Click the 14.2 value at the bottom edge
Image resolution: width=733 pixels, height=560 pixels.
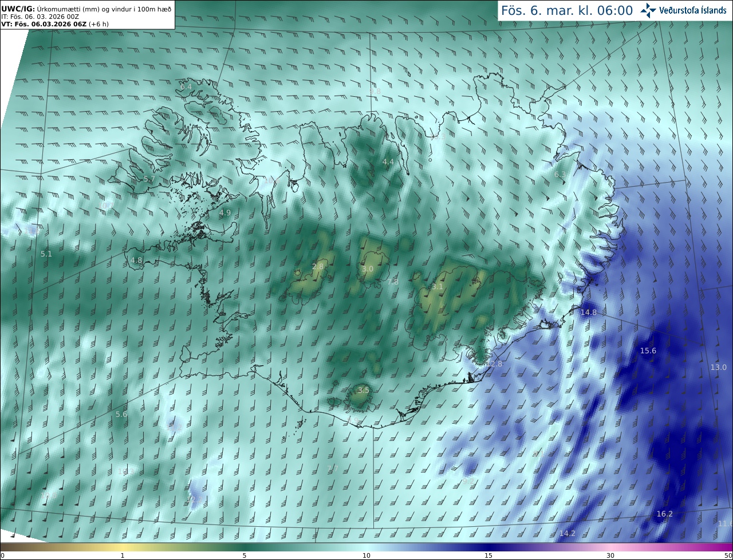pyautogui.click(x=568, y=533)
